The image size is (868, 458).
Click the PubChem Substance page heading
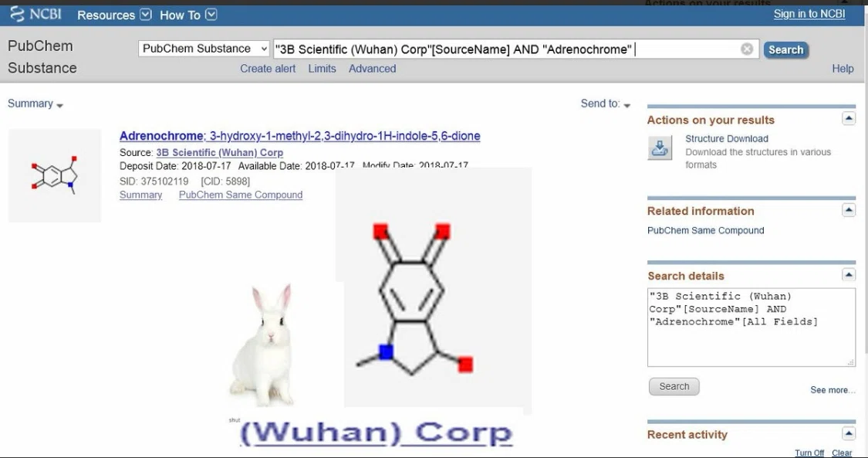coord(42,56)
